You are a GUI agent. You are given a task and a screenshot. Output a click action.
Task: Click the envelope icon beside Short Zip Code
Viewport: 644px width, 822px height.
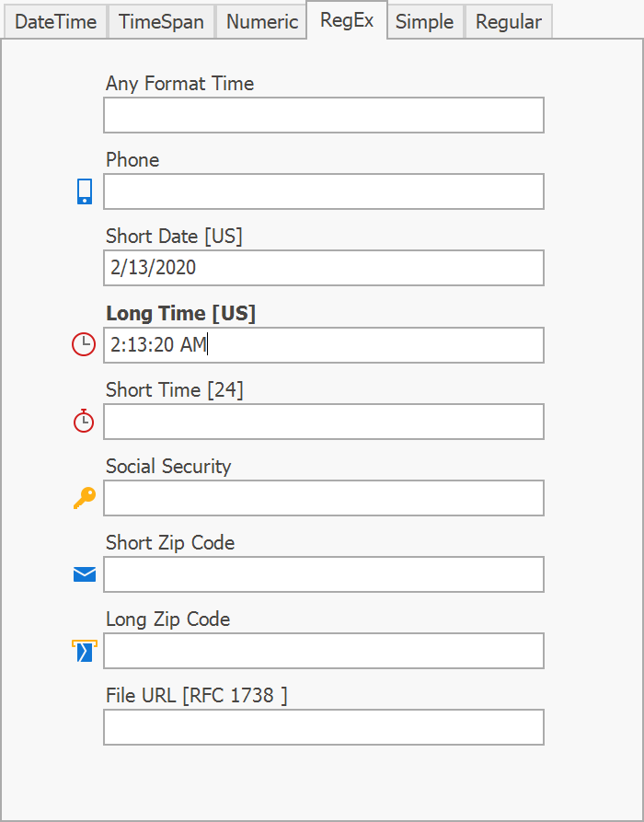(85, 574)
